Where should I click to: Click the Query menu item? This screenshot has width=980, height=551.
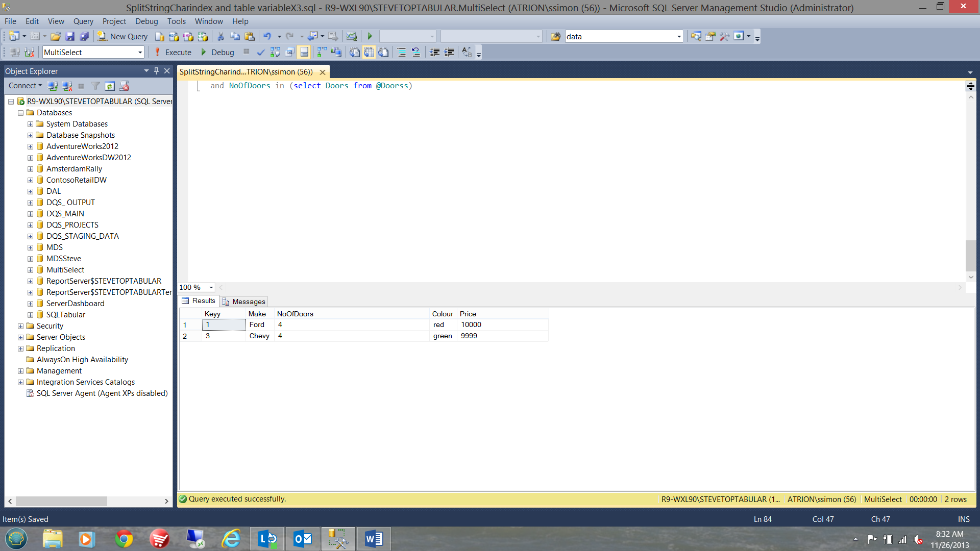tap(83, 21)
